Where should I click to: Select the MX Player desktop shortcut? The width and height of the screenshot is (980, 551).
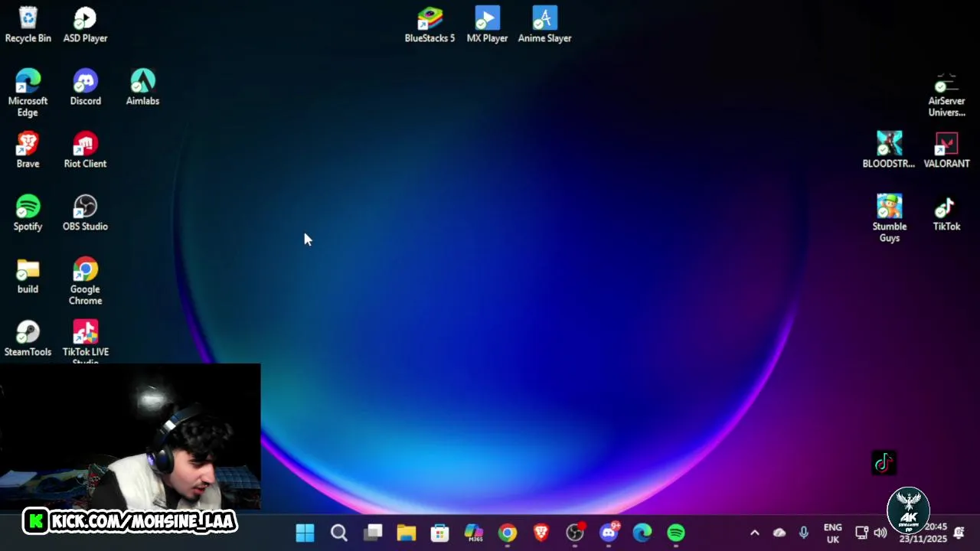(x=487, y=24)
